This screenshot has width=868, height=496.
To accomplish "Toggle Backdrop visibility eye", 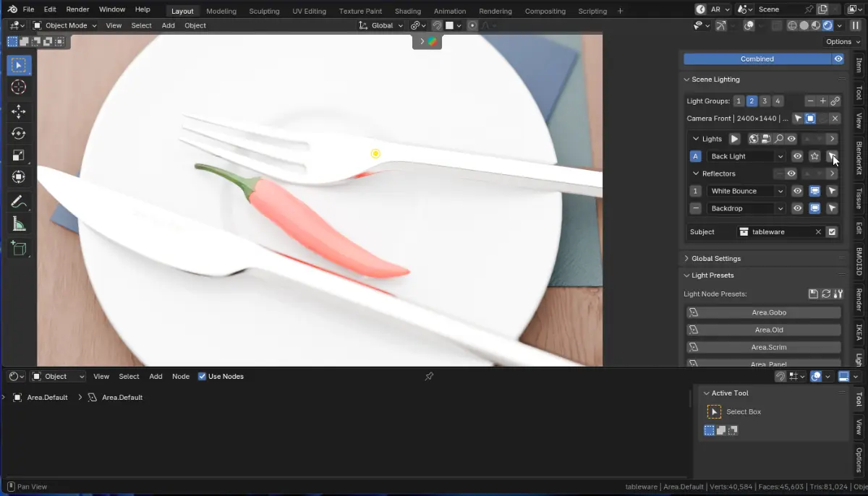I will [797, 208].
